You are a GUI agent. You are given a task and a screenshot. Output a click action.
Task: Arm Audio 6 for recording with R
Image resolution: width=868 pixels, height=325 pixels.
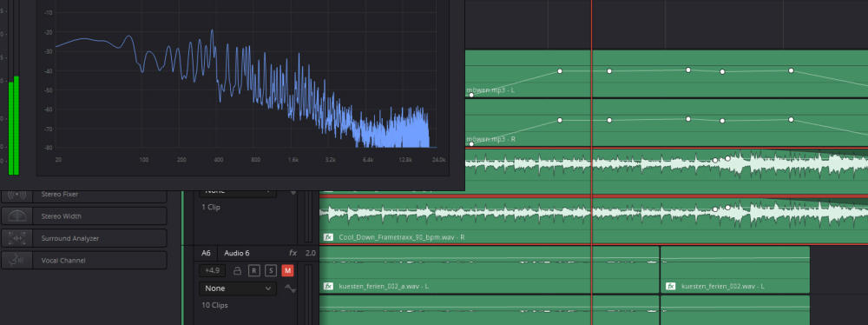pyautogui.click(x=253, y=270)
